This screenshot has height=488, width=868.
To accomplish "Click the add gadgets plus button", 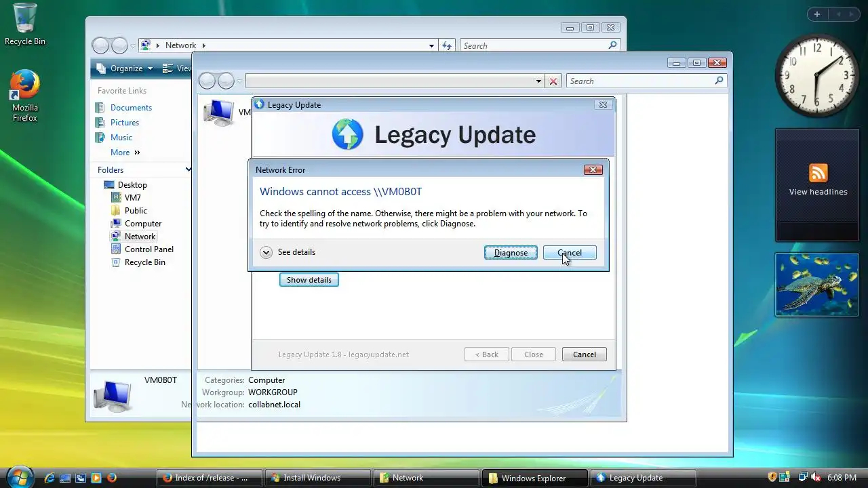I will [x=817, y=14].
